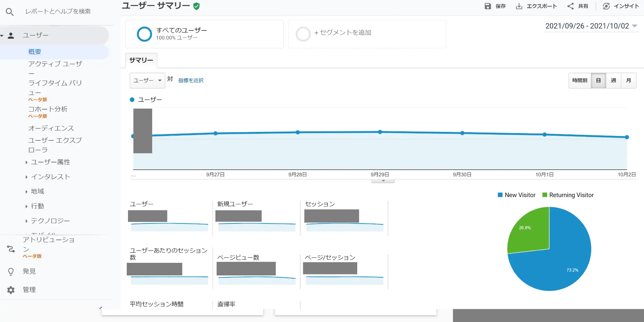Click the export (エクスポート) download icon

coord(519,6)
